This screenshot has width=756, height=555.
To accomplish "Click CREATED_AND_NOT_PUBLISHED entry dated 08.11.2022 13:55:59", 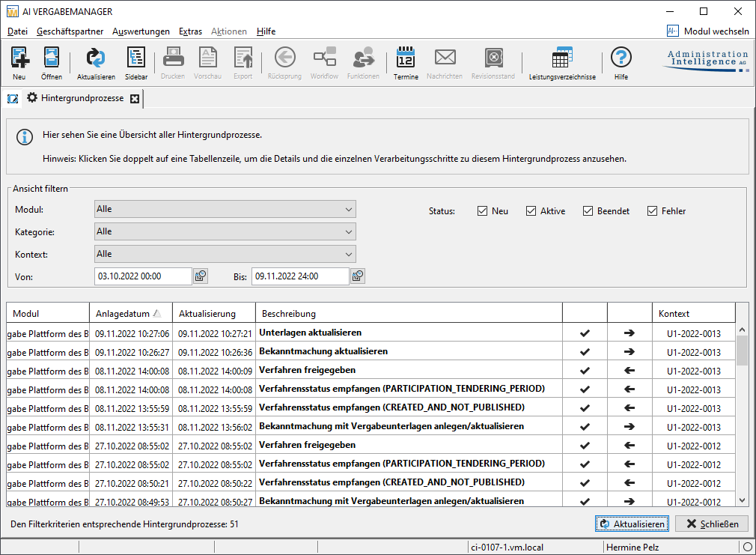I will click(x=391, y=407).
